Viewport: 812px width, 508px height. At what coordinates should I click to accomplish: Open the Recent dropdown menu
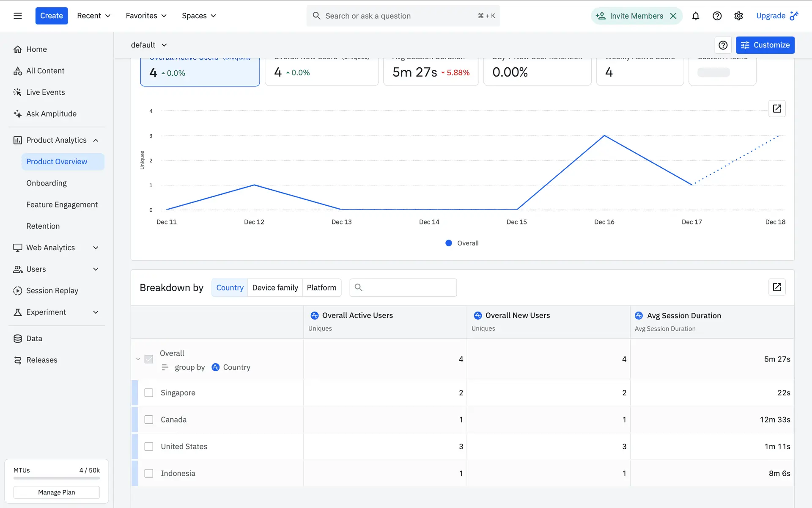click(x=93, y=16)
